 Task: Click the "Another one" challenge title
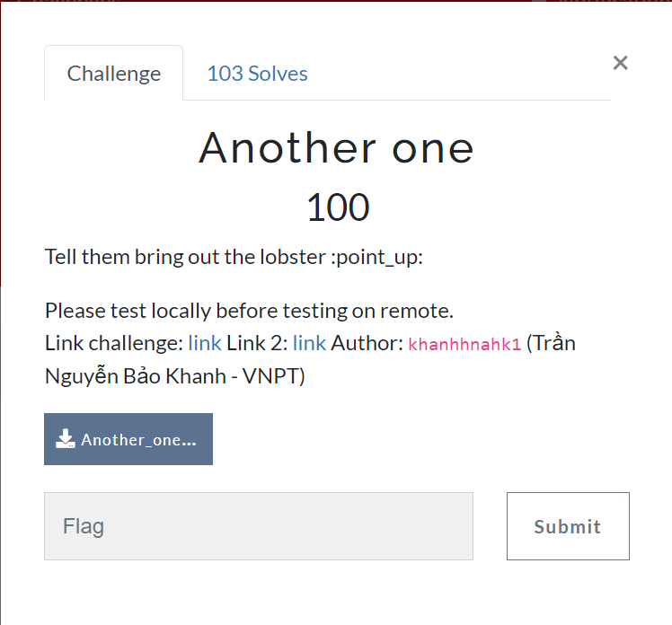click(336, 147)
